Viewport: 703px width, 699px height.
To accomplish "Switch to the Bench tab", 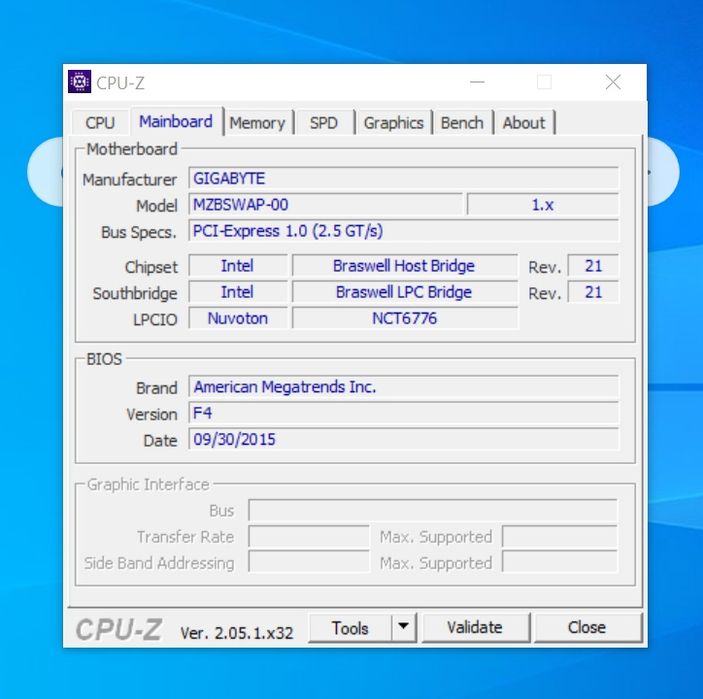I will coord(462,123).
